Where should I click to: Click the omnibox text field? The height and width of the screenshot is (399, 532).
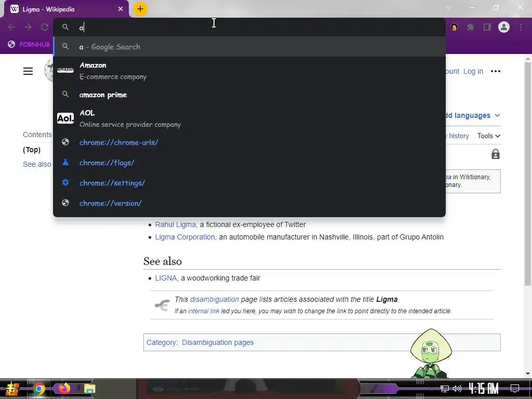(249, 27)
